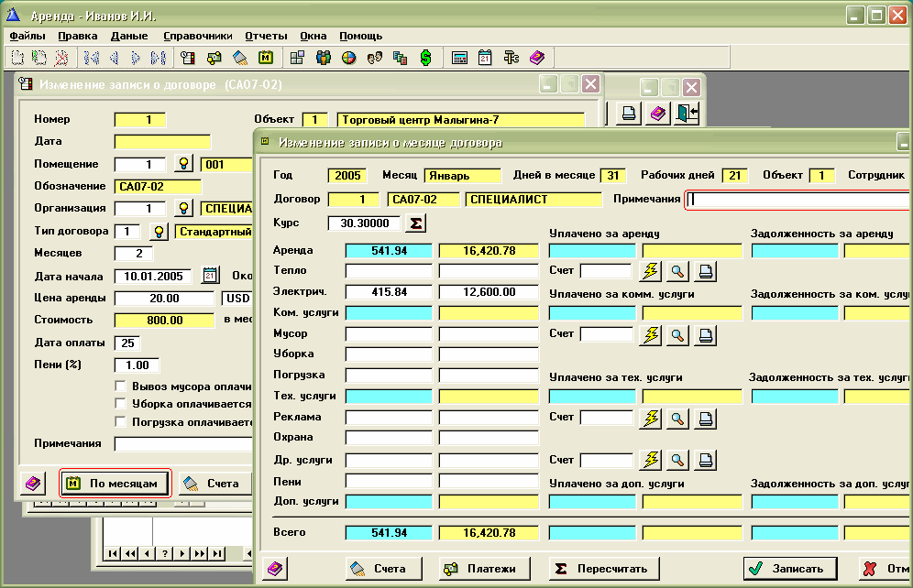Image resolution: width=913 pixels, height=588 pixels.
Task: Click the lightning icon under Уплачено за аренду
Action: click(650, 271)
